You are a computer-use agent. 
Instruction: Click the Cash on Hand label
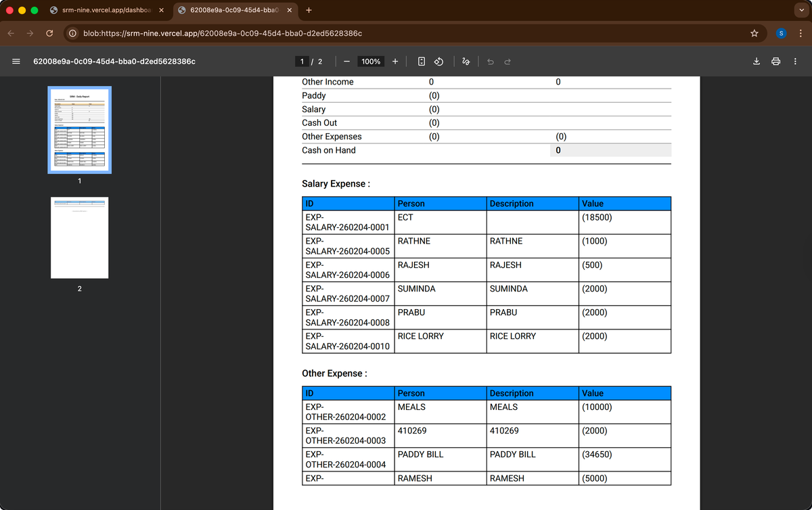coord(329,150)
